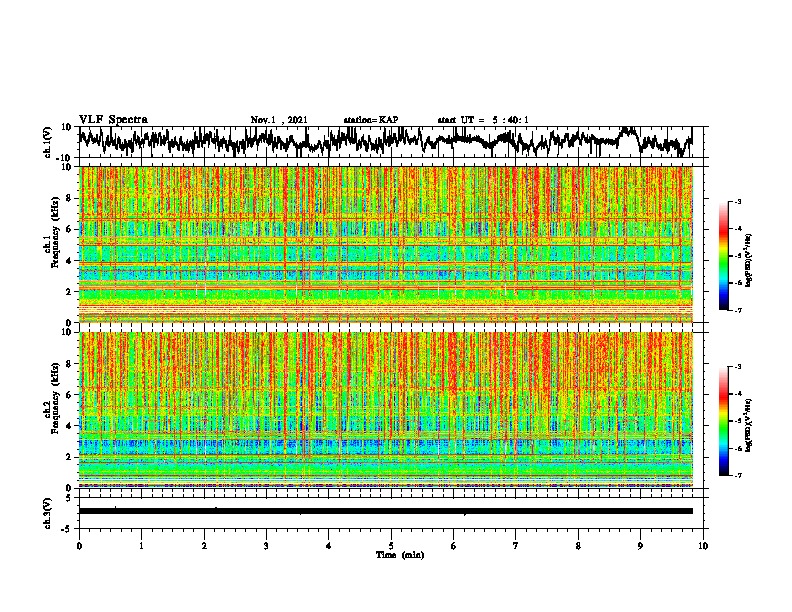Click the time axis tick label "2"
Image resolution: width=792 pixels, height=612 pixels.
click(204, 546)
